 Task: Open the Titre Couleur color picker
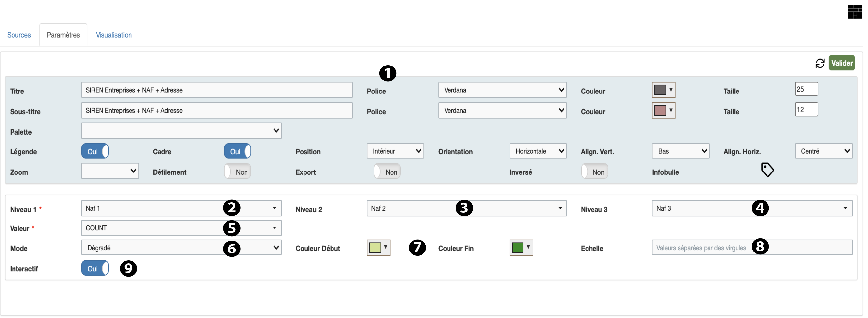pos(663,90)
